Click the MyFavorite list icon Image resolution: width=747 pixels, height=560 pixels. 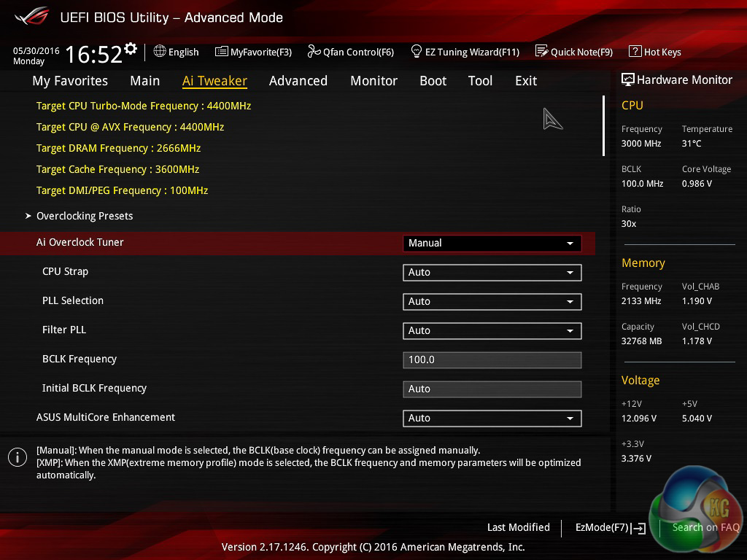[222, 52]
